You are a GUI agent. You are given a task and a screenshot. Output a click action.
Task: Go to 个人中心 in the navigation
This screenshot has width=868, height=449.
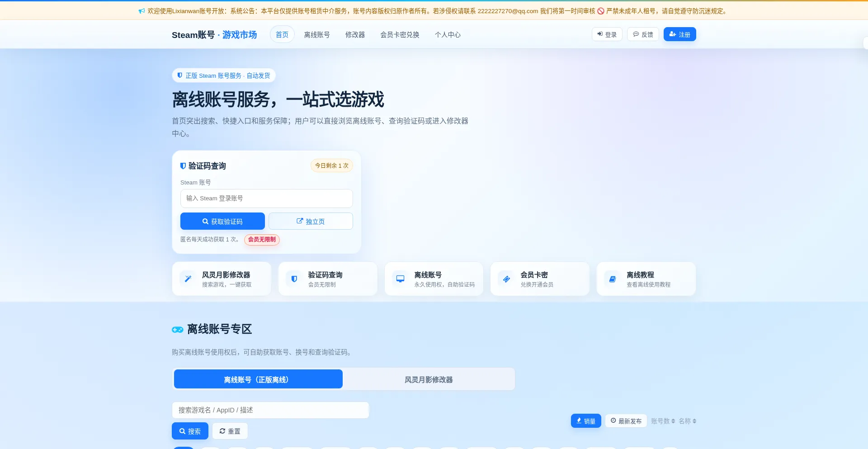point(448,34)
